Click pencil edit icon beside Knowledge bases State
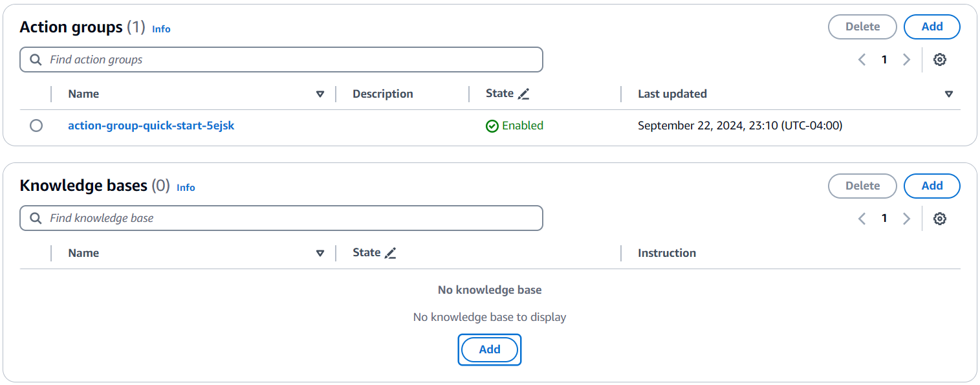Screen dimensions: 980x385 point(390,253)
